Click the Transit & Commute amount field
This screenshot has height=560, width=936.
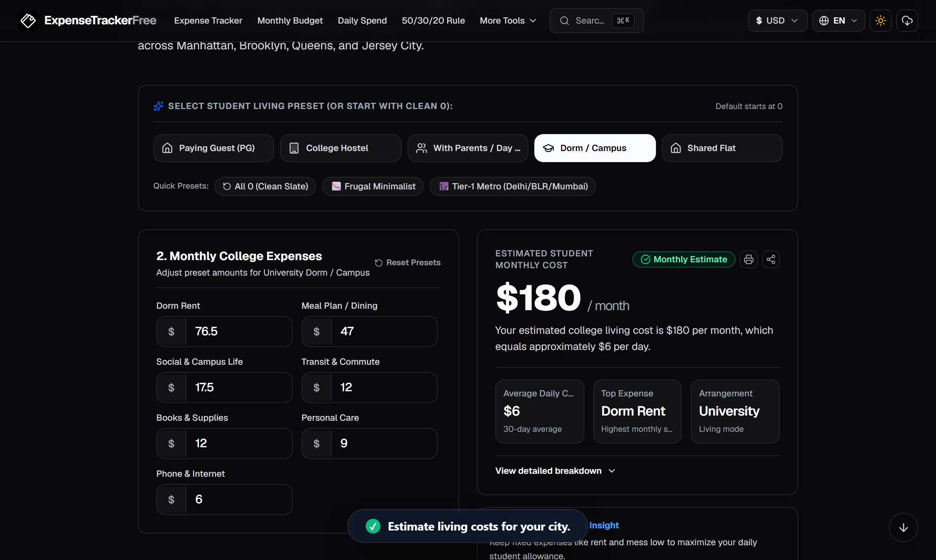(x=369, y=388)
